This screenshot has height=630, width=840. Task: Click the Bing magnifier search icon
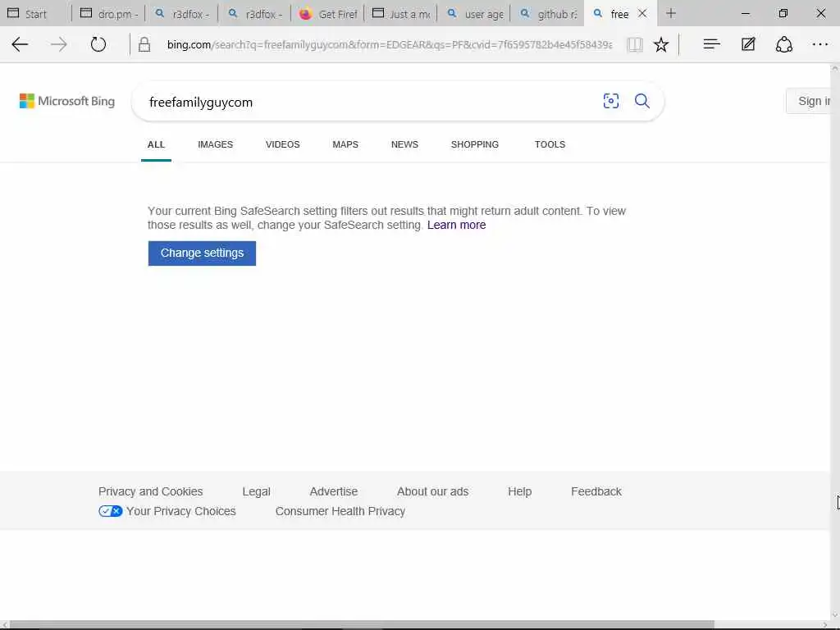pos(641,101)
